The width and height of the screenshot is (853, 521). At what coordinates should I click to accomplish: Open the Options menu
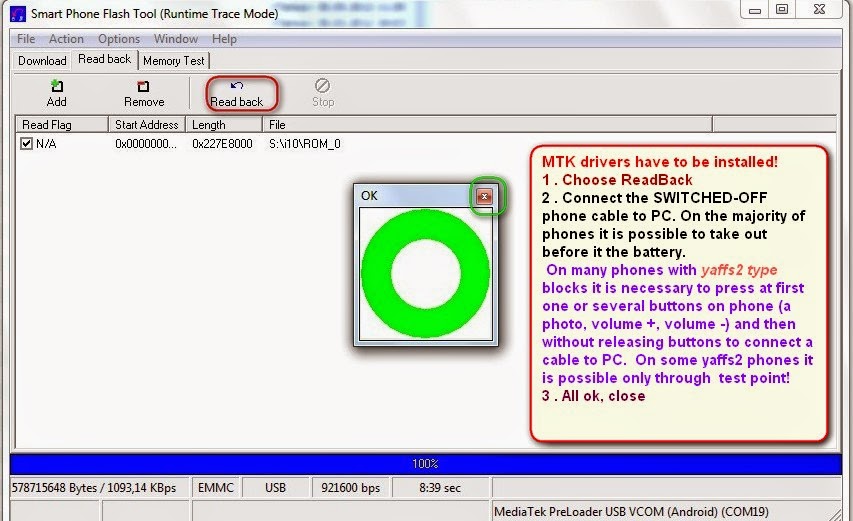pos(119,39)
